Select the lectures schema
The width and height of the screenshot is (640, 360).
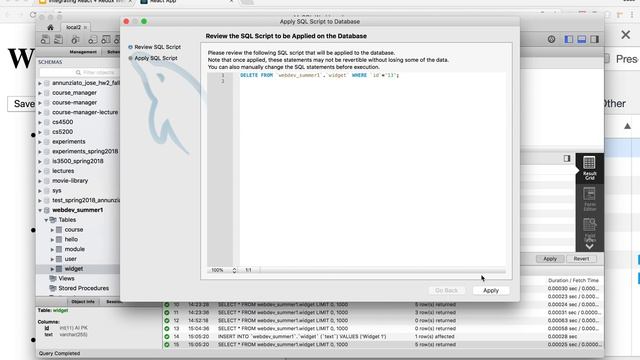tap(63, 171)
